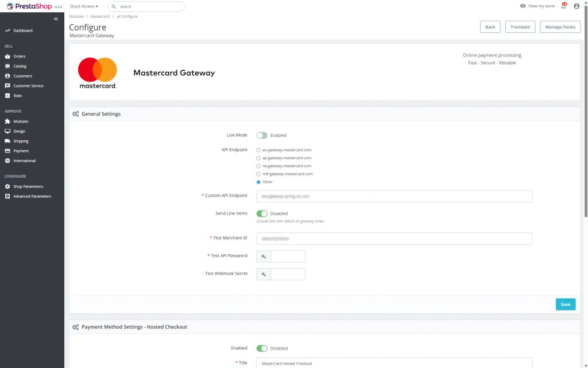Viewport: 588px width, 368px height.
Task: Click the Modules puzzle icon
Action: (x=7, y=121)
